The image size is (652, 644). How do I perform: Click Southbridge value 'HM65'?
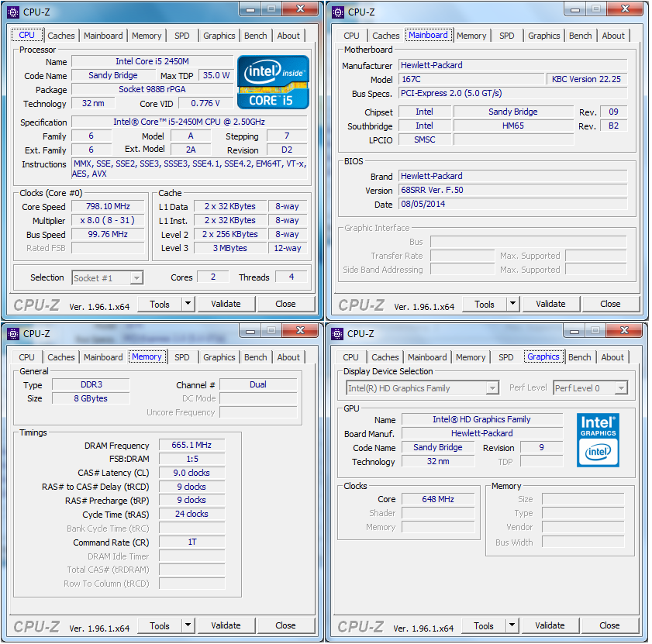pyautogui.click(x=513, y=126)
